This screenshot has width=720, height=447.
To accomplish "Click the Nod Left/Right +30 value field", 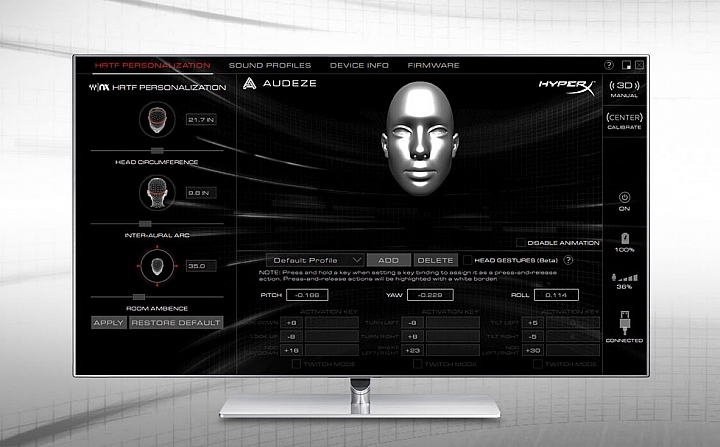I will click(x=533, y=350).
